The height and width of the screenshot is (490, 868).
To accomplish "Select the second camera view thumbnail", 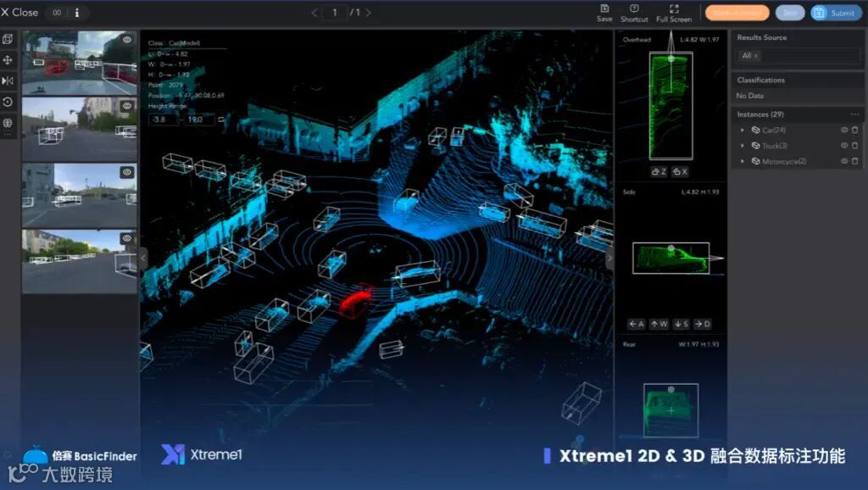I will point(79,129).
